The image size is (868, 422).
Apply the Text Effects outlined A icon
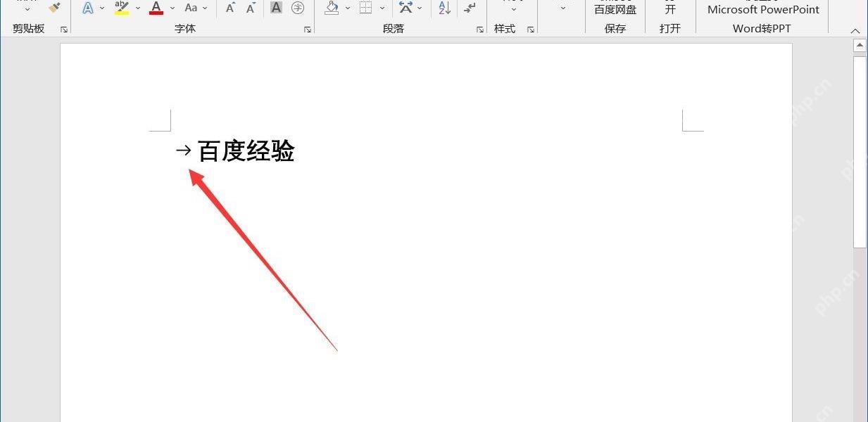pos(88,8)
